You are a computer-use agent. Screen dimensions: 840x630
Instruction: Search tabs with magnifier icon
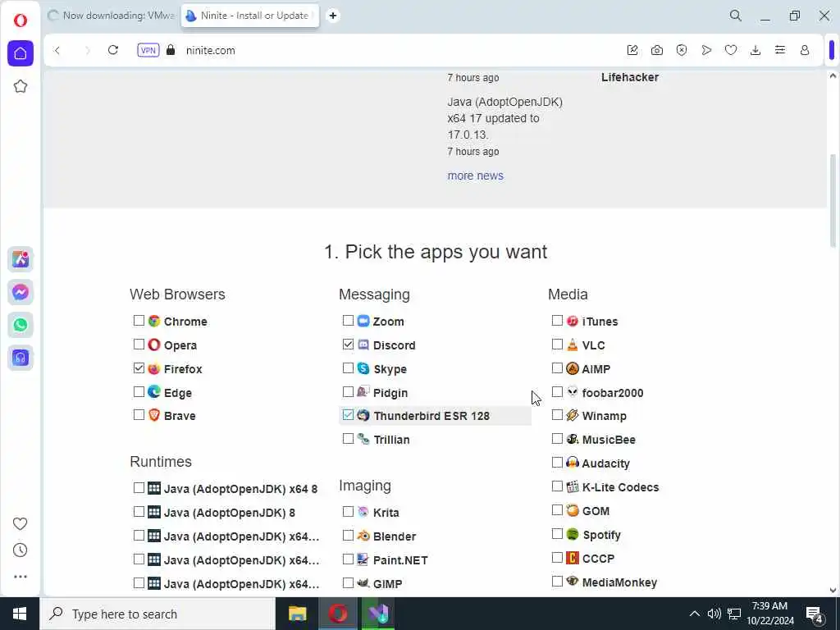[x=736, y=16]
